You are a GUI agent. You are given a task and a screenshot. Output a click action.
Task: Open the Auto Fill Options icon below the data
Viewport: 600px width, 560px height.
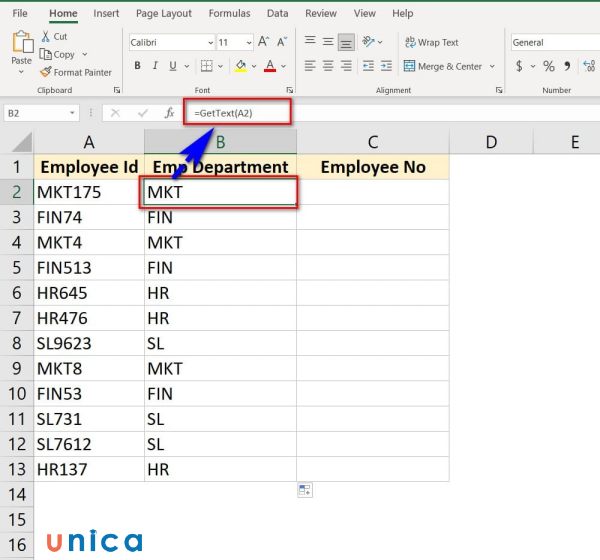click(x=305, y=489)
